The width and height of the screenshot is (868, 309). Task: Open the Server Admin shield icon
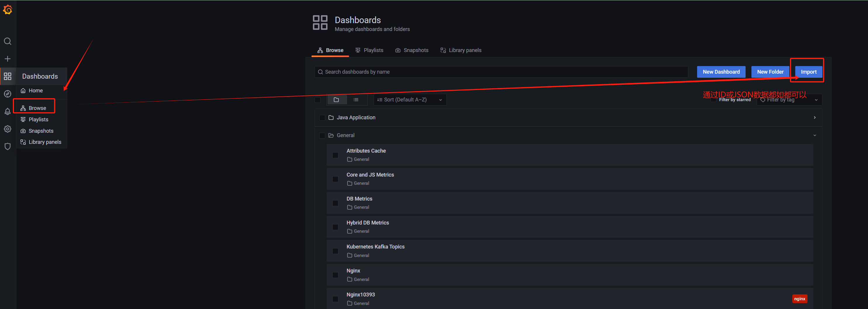coord(7,146)
